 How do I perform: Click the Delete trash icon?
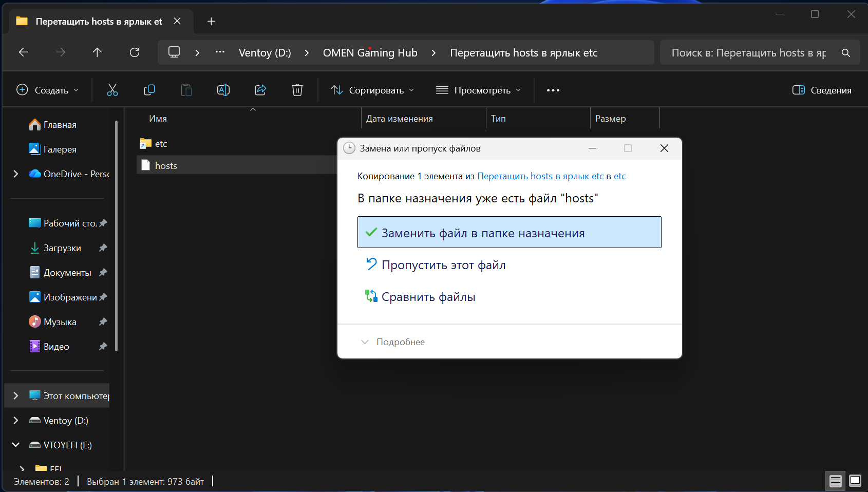297,90
